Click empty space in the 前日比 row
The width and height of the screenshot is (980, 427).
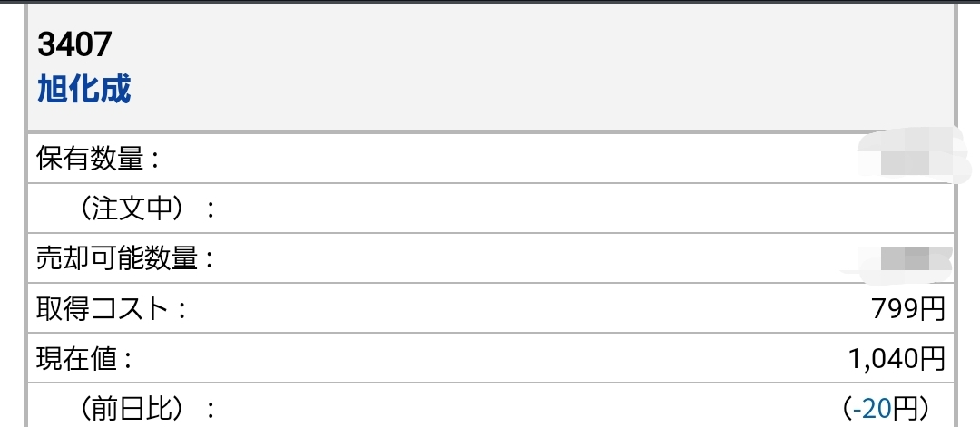pyautogui.click(x=499, y=409)
